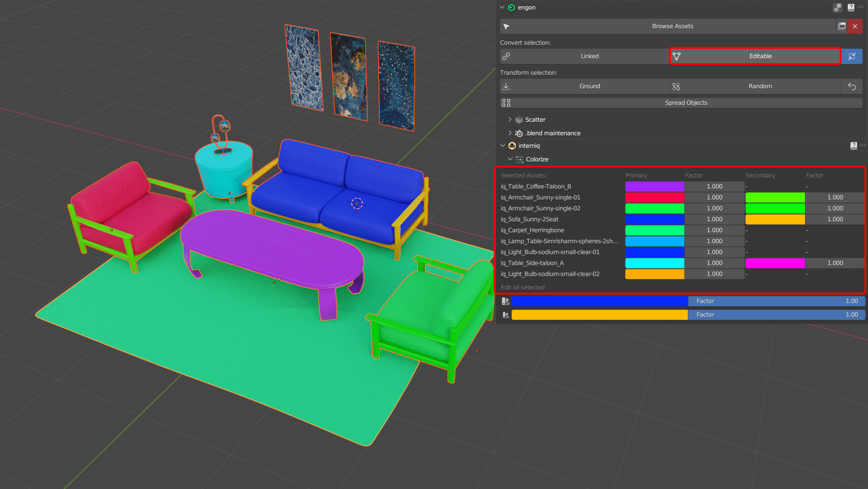868x489 pixels.
Task: Click the Random transform axis icon
Action: (x=676, y=86)
